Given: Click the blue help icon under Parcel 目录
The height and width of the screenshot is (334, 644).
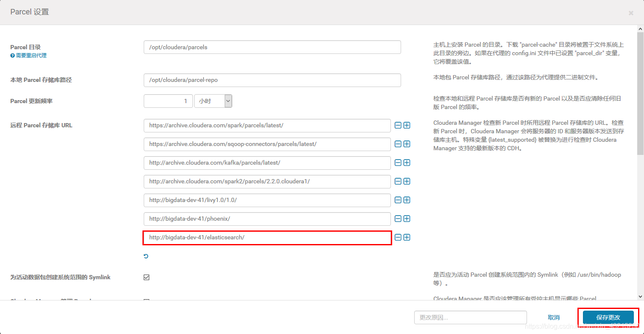Looking at the screenshot, I should pos(12,56).
